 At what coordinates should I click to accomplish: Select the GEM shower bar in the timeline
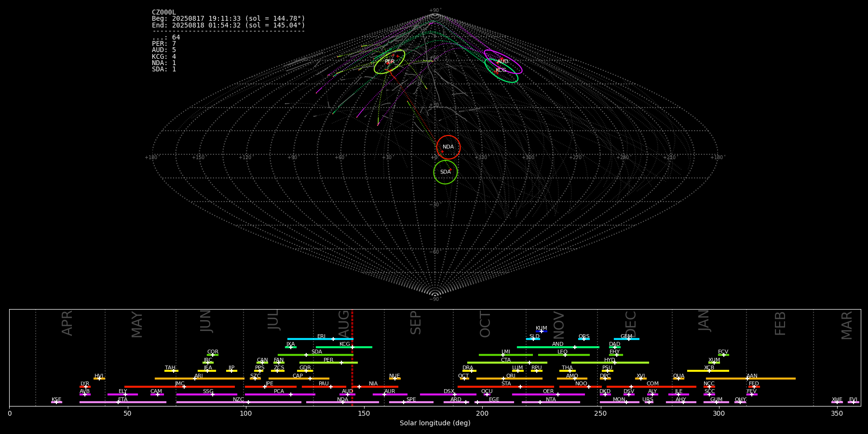click(x=626, y=339)
